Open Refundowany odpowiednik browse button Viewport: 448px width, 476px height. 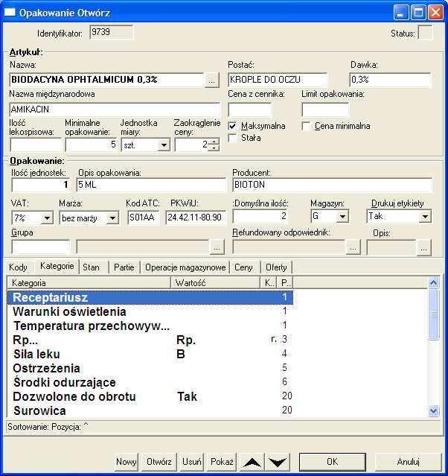(x=353, y=247)
